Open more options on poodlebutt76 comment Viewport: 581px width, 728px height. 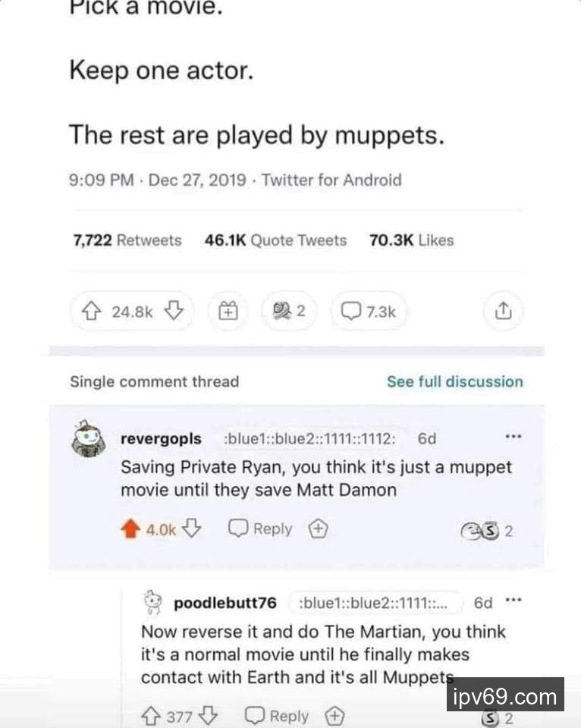[513, 601]
